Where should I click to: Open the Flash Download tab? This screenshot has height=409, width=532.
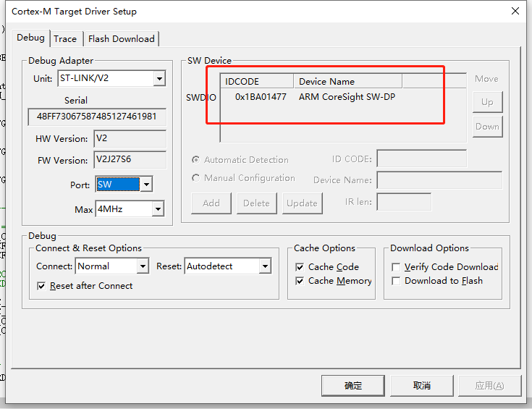(121, 39)
